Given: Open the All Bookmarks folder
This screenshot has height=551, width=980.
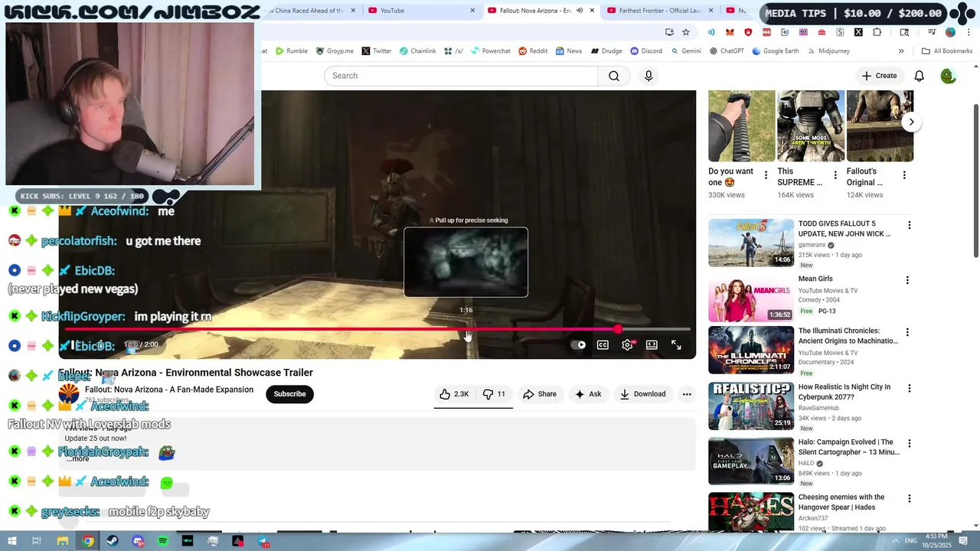Looking at the screenshot, I should click(947, 51).
